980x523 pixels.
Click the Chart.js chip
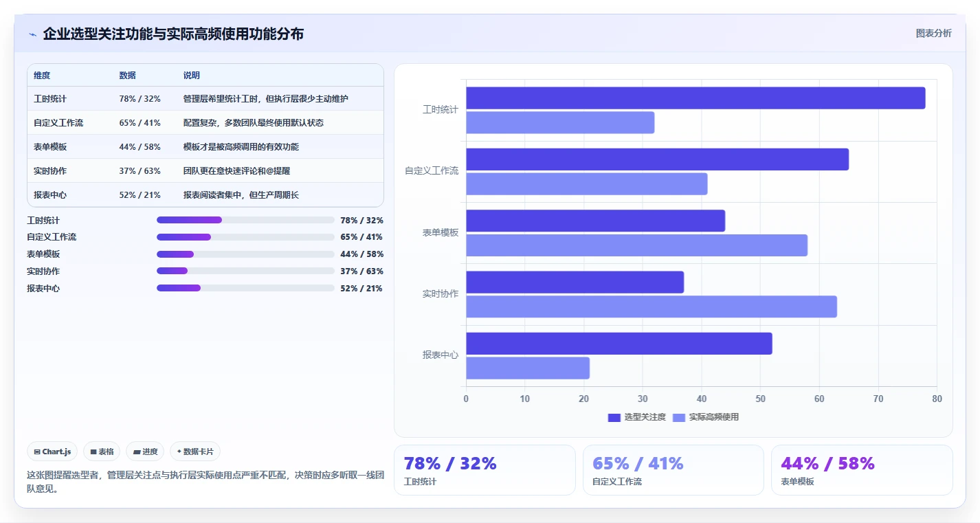pyautogui.click(x=53, y=452)
